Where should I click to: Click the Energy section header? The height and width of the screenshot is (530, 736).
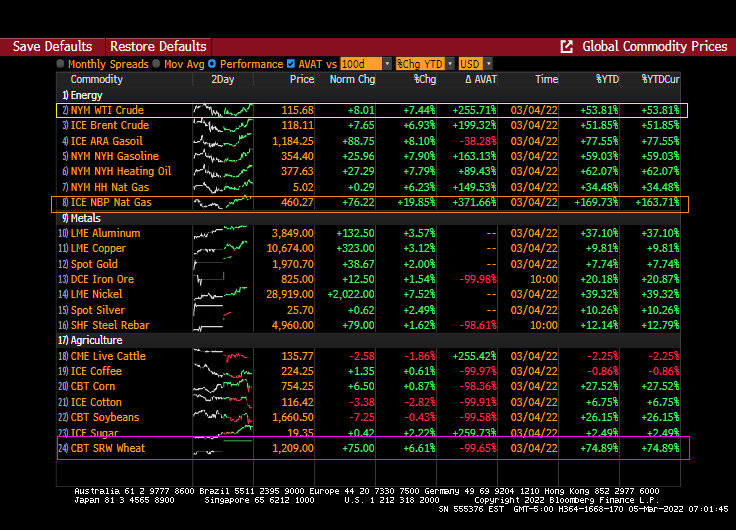pyautogui.click(x=86, y=95)
